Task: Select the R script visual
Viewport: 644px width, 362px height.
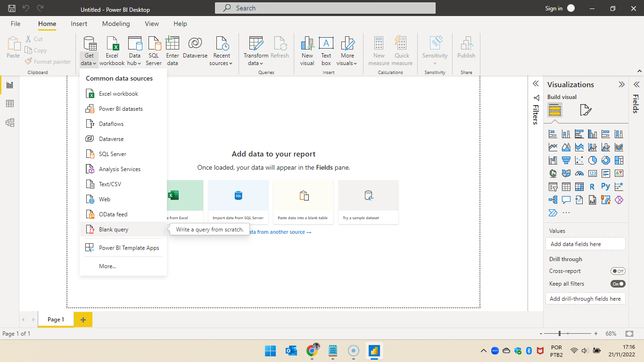Action: [x=593, y=187]
